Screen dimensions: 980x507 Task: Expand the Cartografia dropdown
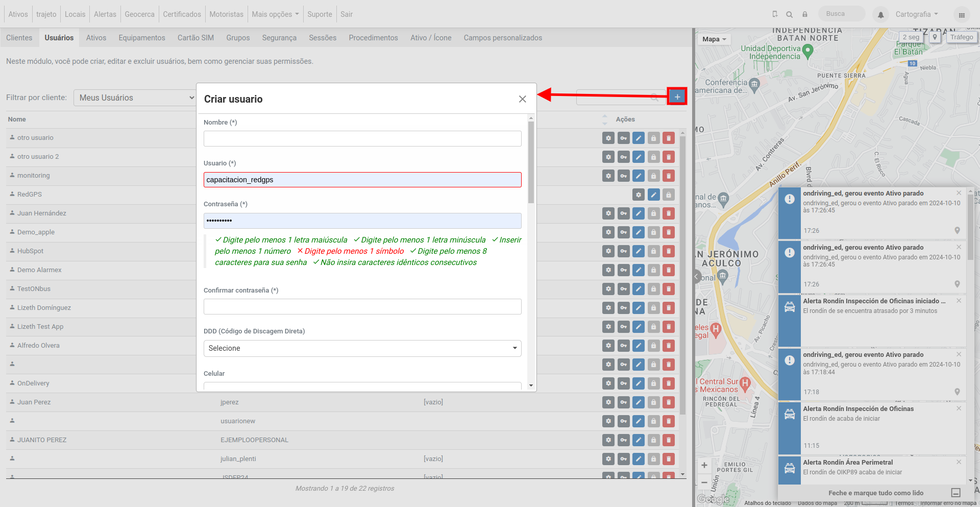click(916, 14)
